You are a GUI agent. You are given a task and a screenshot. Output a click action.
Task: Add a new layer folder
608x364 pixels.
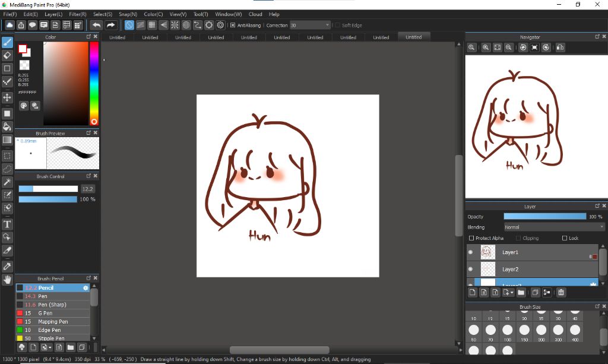pos(521,292)
